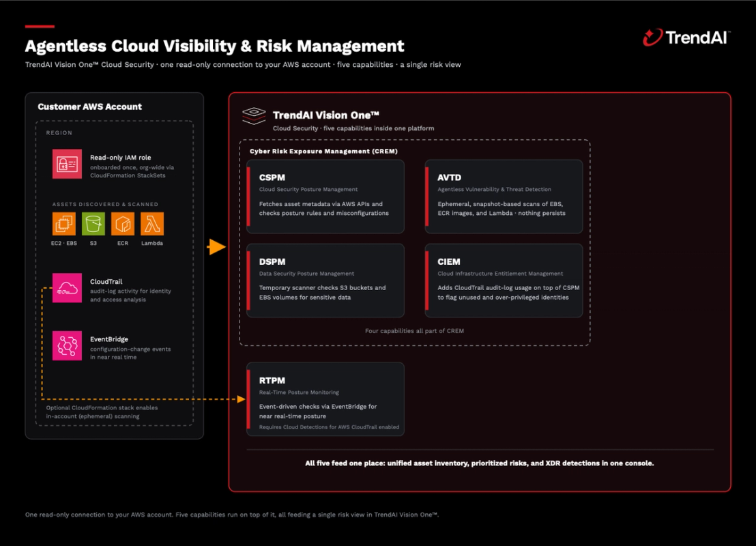
Task: Click 'TrendAI Vision One™' heading
Action: [x=326, y=115]
